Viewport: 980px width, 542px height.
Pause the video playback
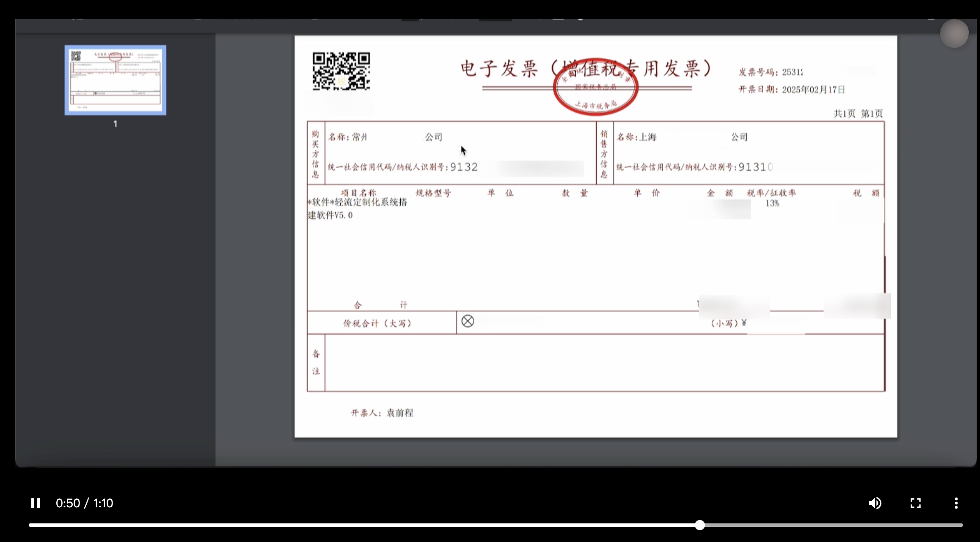coord(36,503)
